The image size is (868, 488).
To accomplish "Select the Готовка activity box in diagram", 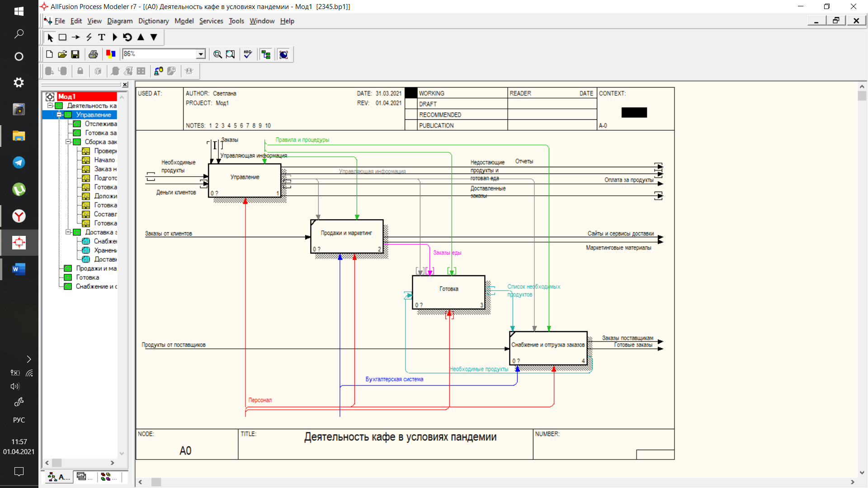I will [x=448, y=292].
